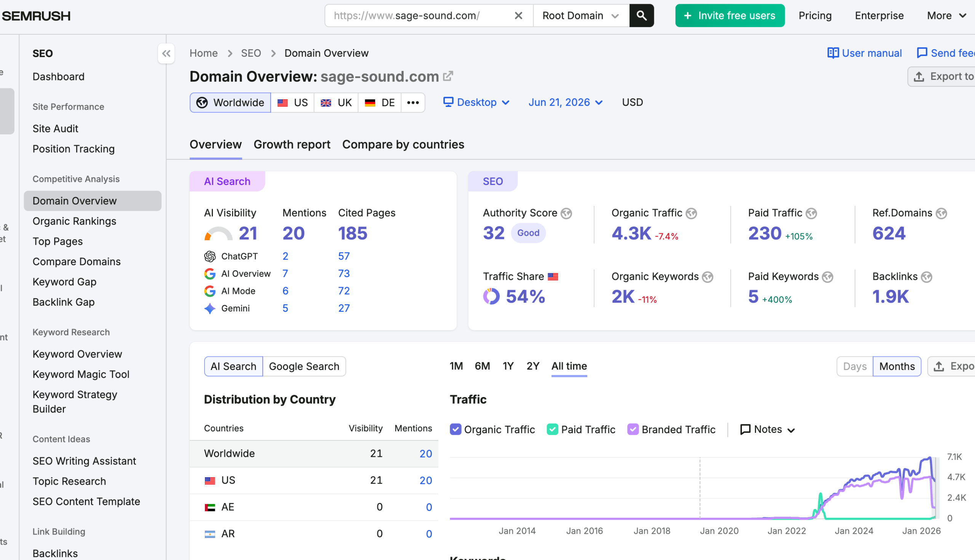
Task: Click Organic Keywords globe icon
Action: point(708,277)
